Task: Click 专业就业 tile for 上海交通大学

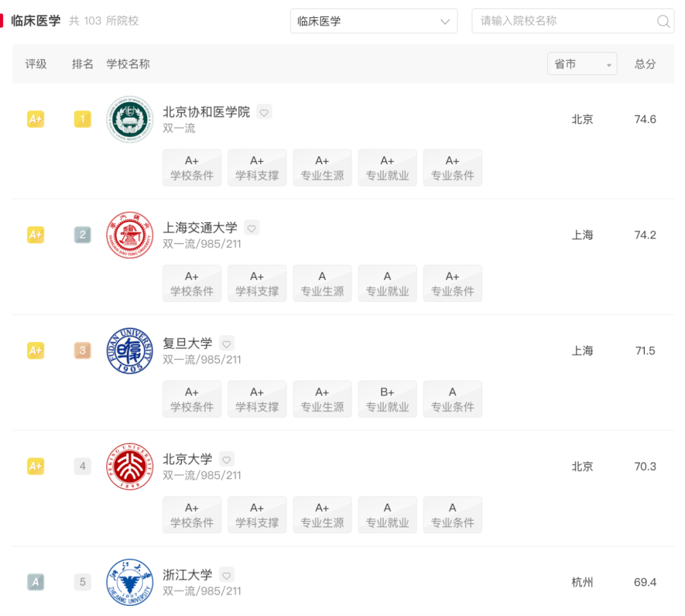Action: click(387, 284)
